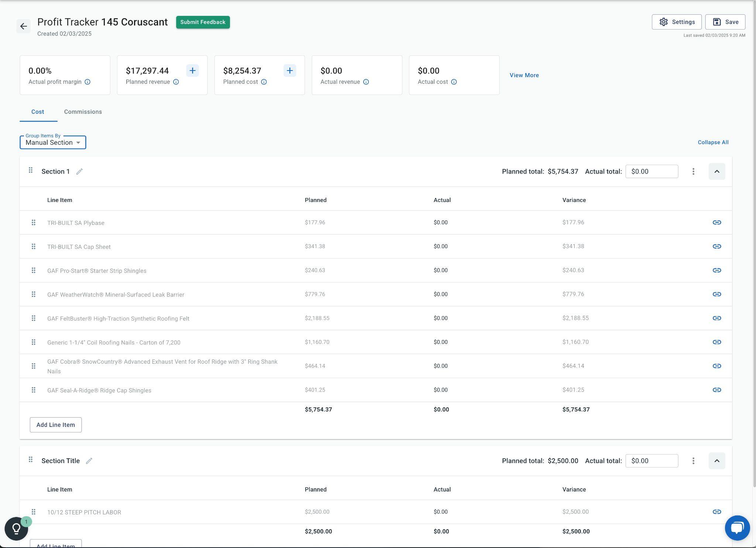The image size is (756, 548).
Task: Open three-dot menu for Section 1
Action: click(x=693, y=171)
